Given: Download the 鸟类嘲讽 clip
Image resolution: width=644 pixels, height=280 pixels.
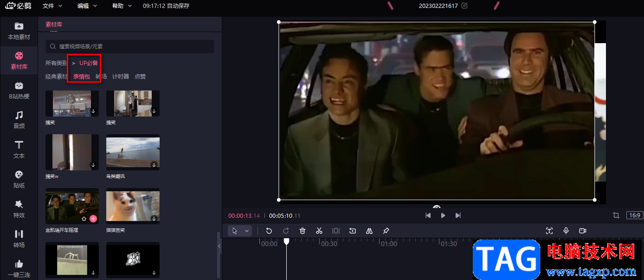Looking at the screenshot, I should 154,165.
